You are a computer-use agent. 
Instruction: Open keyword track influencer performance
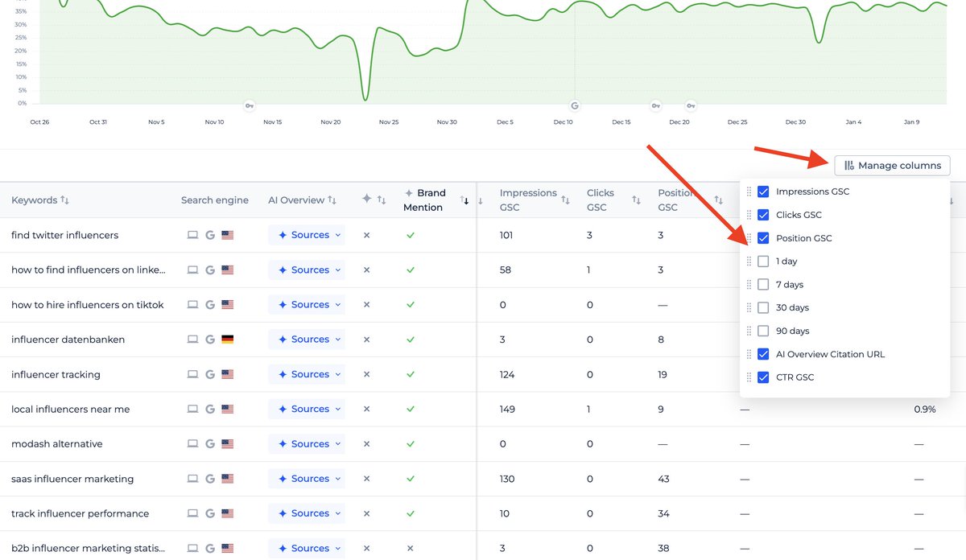[80, 513]
